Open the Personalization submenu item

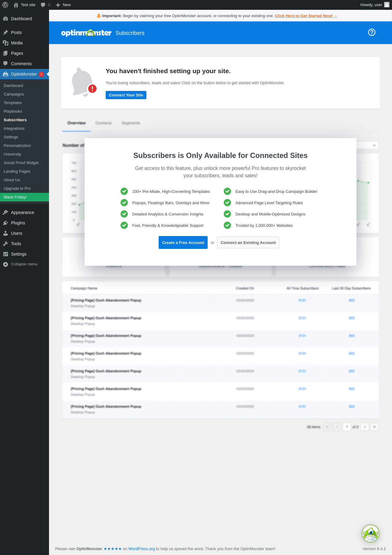(24, 146)
